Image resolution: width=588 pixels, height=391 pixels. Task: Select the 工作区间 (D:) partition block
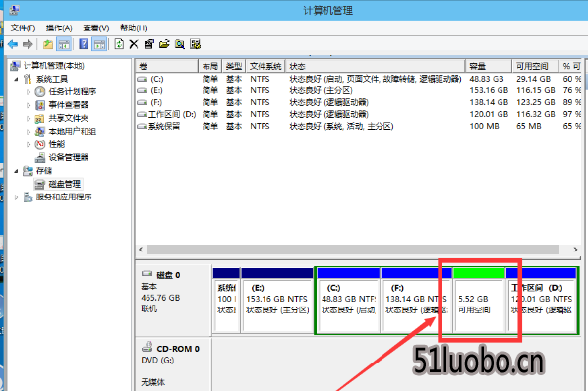point(542,300)
